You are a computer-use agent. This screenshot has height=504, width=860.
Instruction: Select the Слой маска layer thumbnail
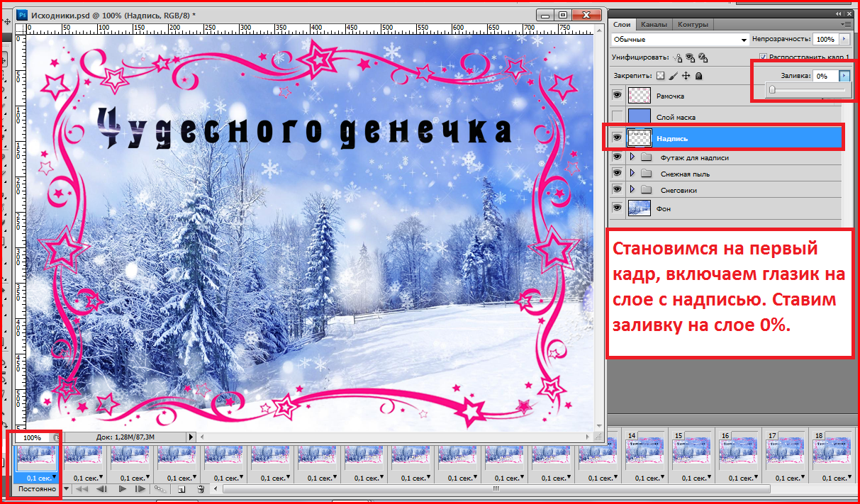640,116
